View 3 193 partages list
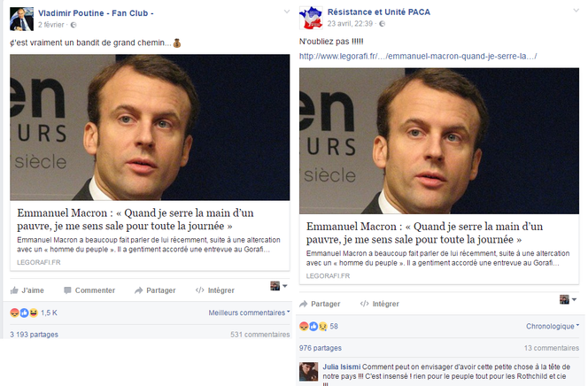588x386 pixels. pos(35,335)
